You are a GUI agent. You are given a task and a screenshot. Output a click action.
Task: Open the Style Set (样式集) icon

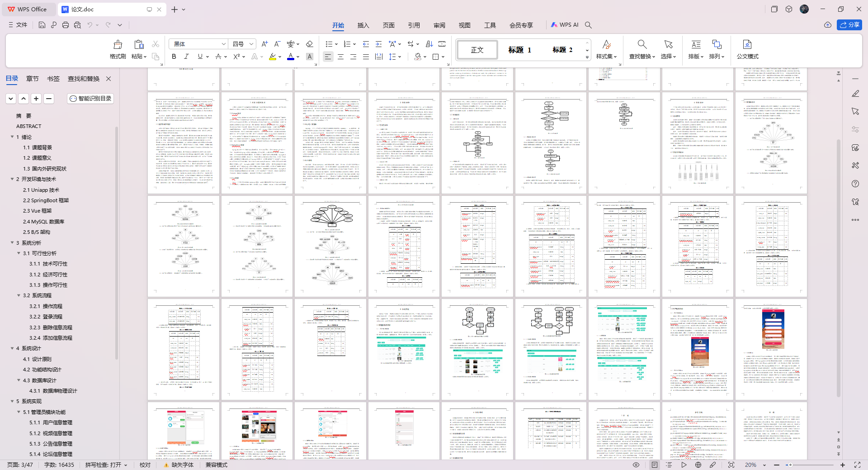click(607, 44)
